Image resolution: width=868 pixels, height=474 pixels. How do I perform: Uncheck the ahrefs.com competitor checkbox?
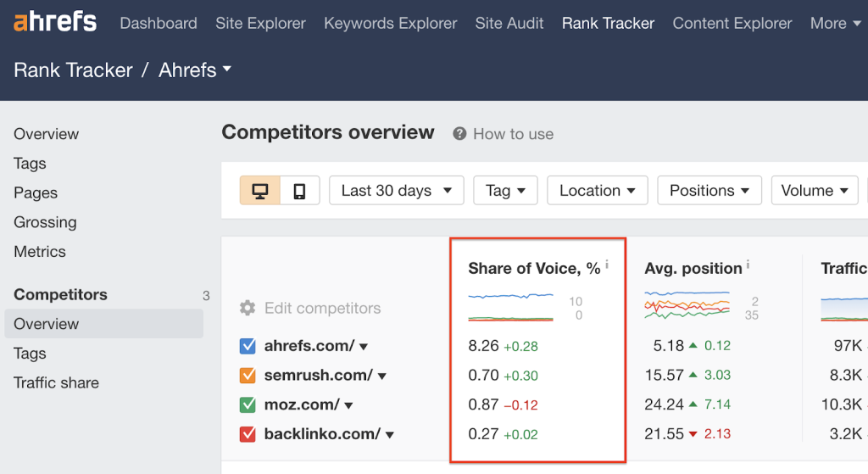(x=248, y=346)
